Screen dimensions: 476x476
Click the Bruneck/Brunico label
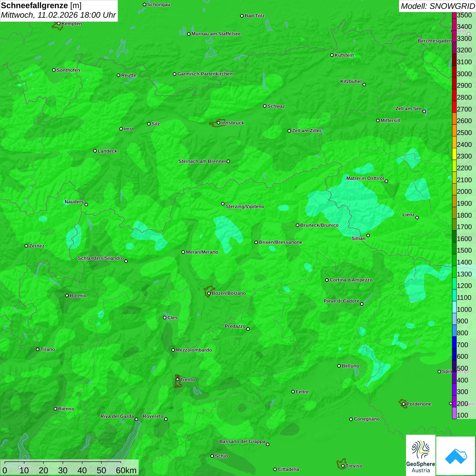[319, 225]
